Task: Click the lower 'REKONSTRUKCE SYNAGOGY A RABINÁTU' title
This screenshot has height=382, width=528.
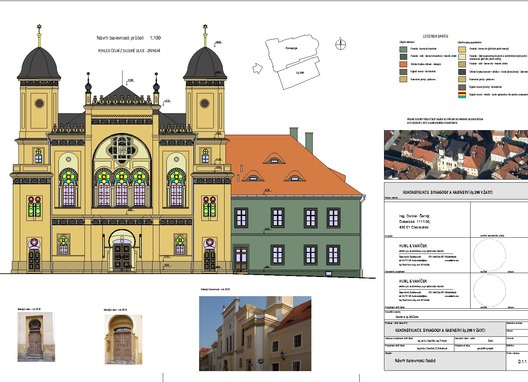Action: pos(440,330)
